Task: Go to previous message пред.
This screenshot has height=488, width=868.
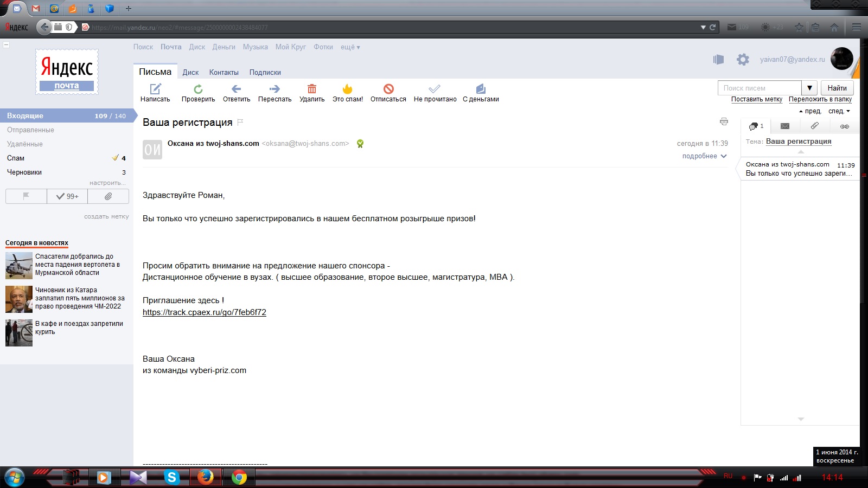Action: (810, 111)
